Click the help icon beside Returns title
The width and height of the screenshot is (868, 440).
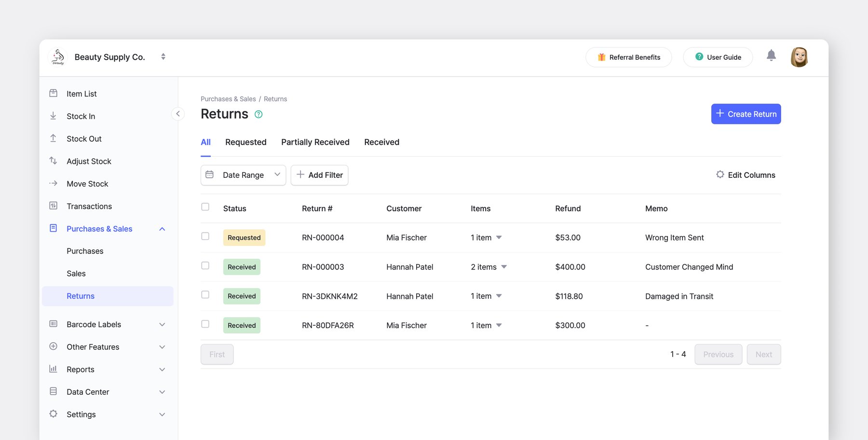click(258, 114)
